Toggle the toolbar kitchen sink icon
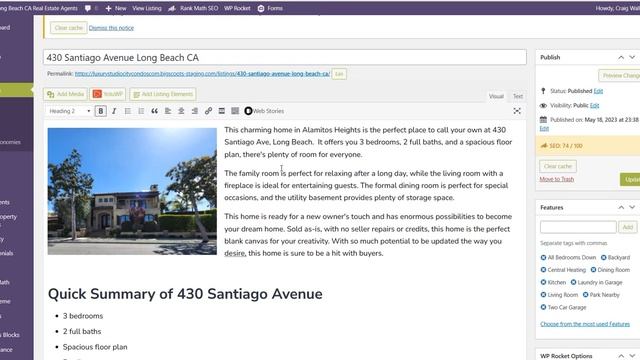This screenshot has height=360, width=640. (235, 111)
